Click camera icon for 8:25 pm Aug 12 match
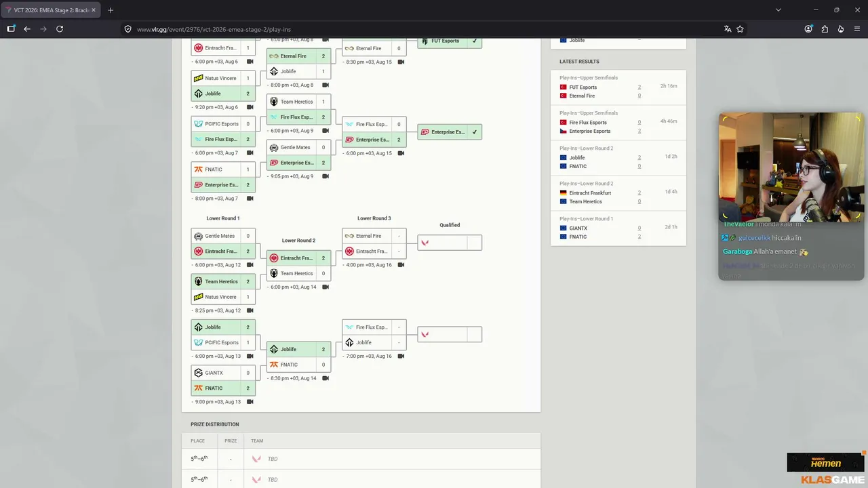 click(x=250, y=310)
